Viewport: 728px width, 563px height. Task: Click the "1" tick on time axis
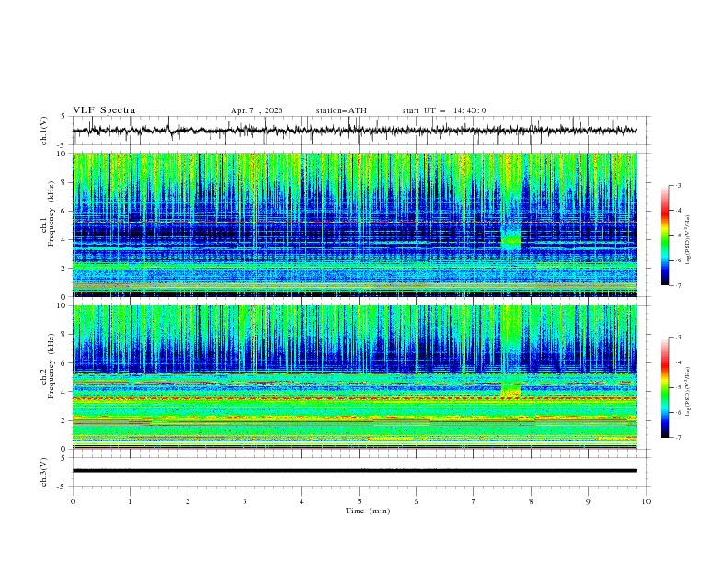pyautogui.click(x=130, y=501)
